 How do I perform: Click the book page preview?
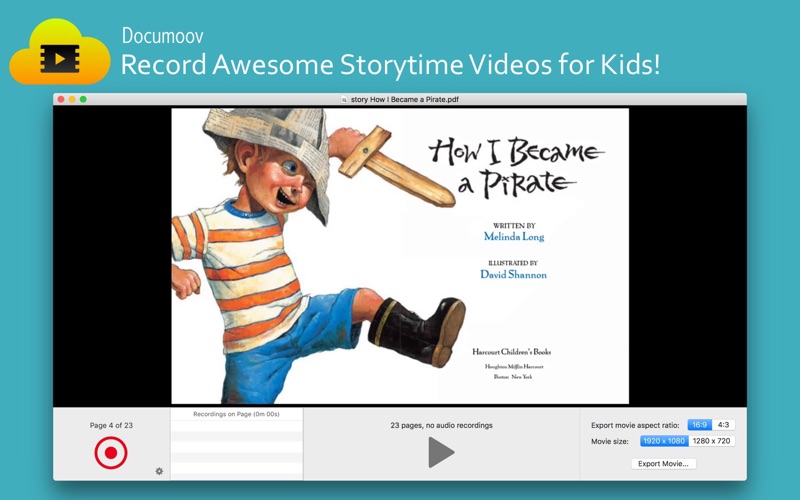pyautogui.click(x=400, y=256)
